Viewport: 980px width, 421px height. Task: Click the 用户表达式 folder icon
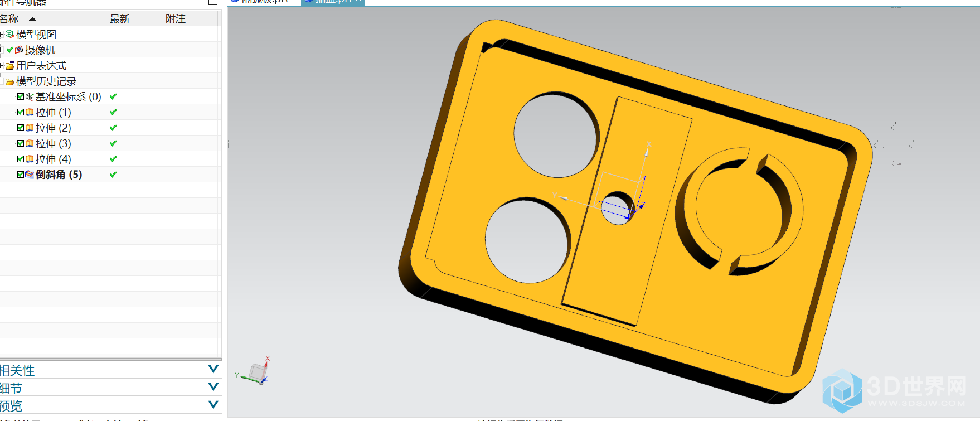[9, 66]
